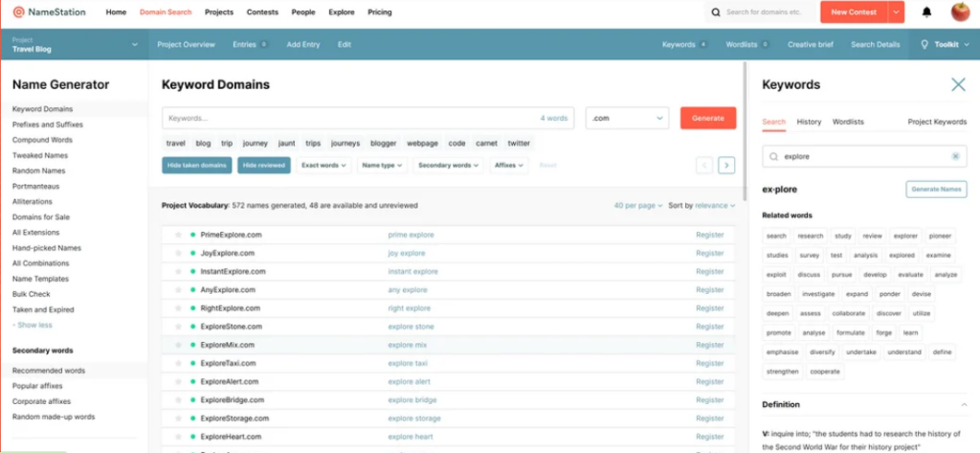This screenshot has height=453, width=980.
Task: Collapse the Definition section
Action: (x=964, y=405)
